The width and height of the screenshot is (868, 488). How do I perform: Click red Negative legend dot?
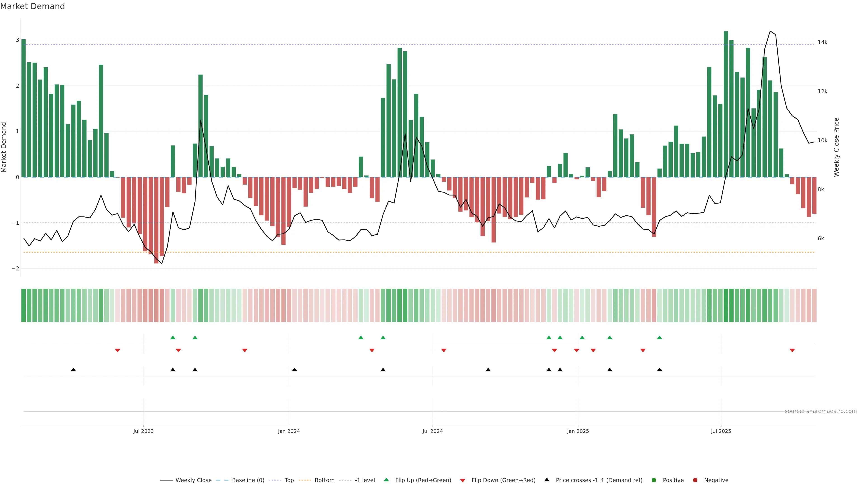tap(695, 480)
